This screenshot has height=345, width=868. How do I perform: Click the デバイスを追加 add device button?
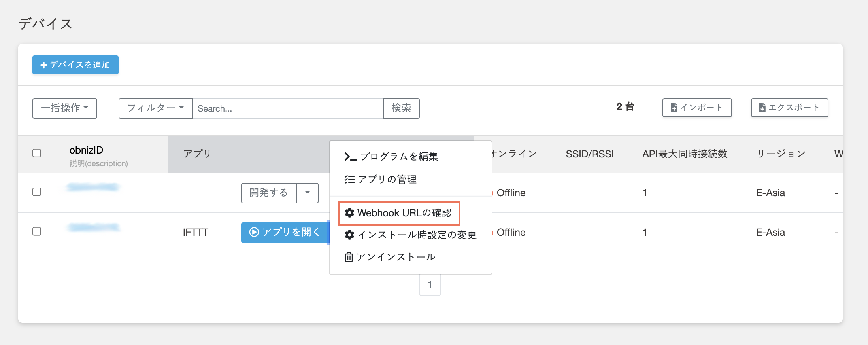click(75, 65)
